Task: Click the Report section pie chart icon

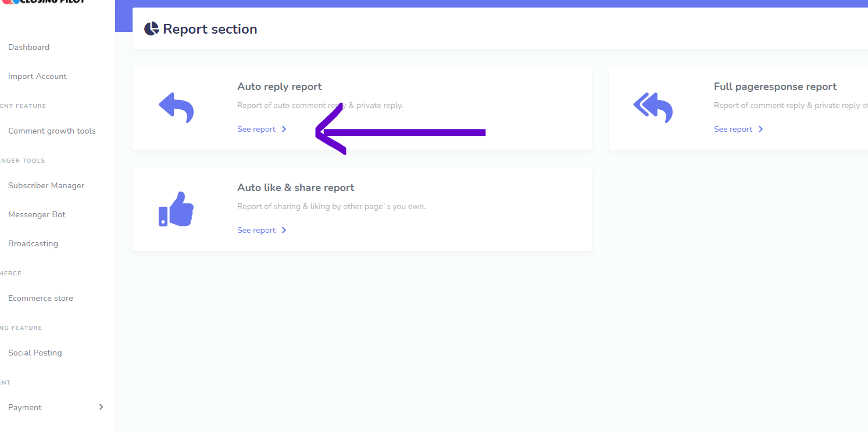Action: click(x=151, y=29)
